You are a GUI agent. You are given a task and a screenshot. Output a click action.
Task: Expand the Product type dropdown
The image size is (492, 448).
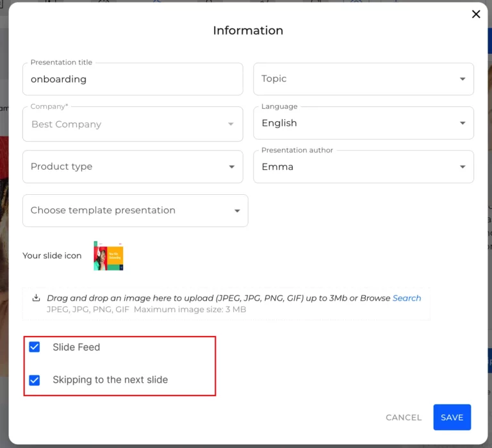coord(133,167)
